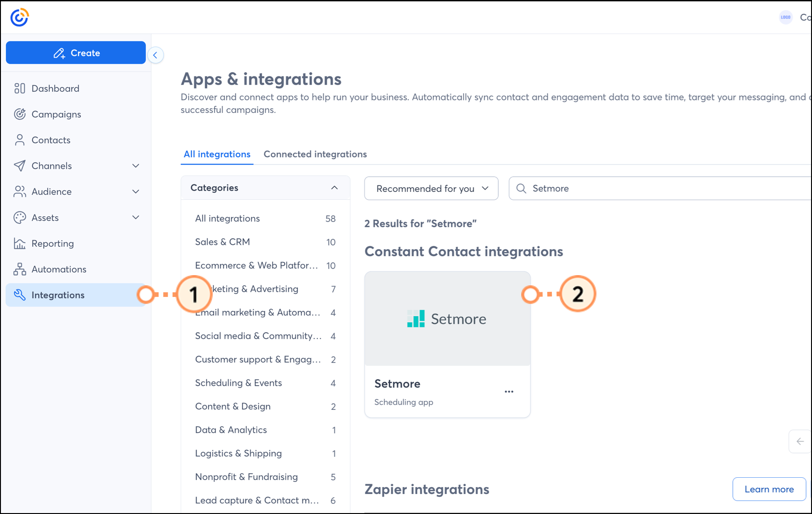
Task: Expand the Audience submenu
Action: (136, 191)
